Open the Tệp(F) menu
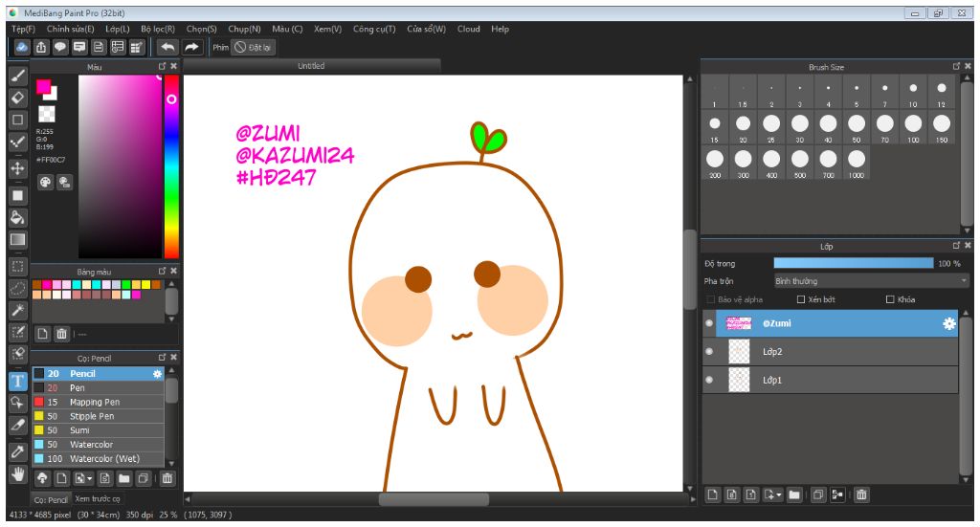The image size is (980, 527). pos(23,29)
